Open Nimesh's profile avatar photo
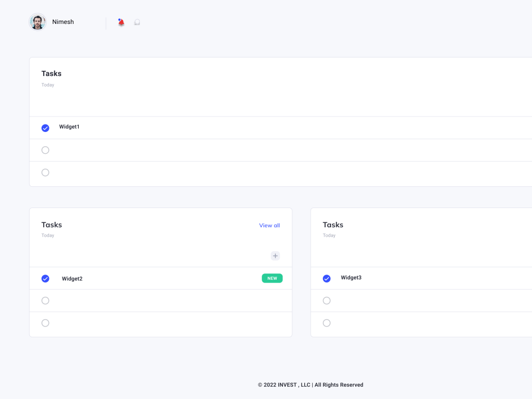 point(38,22)
